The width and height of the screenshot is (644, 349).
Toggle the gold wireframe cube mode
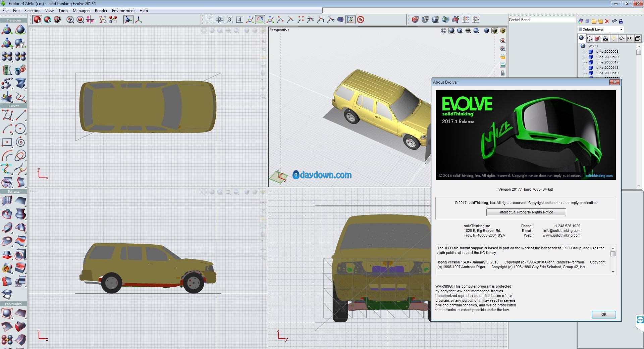(503, 31)
